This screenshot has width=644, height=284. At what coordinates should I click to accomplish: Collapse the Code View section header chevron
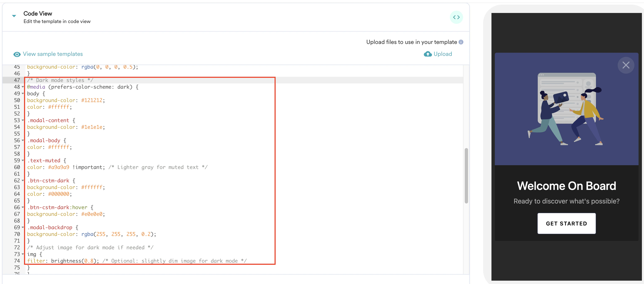click(x=14, y=16)
